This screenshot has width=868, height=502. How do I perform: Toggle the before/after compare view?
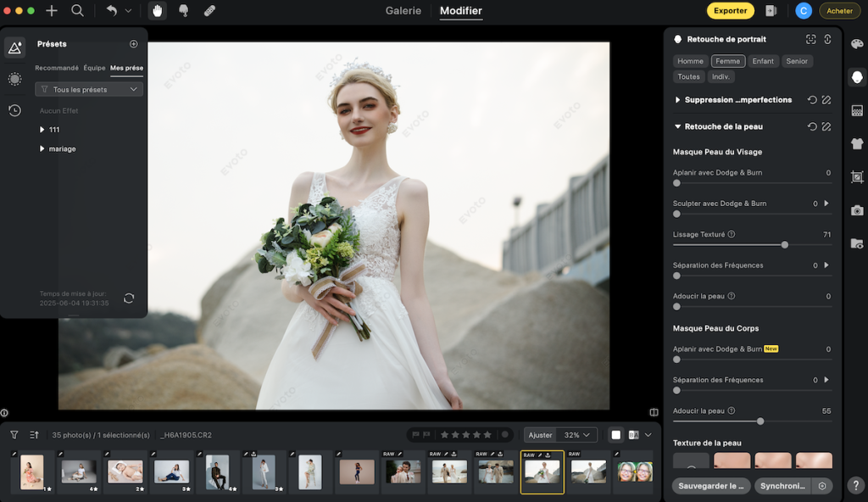tap(633, 435)
